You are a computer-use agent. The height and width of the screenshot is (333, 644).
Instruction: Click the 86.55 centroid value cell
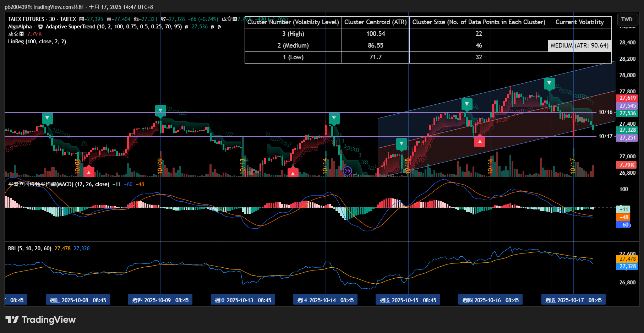376,45
